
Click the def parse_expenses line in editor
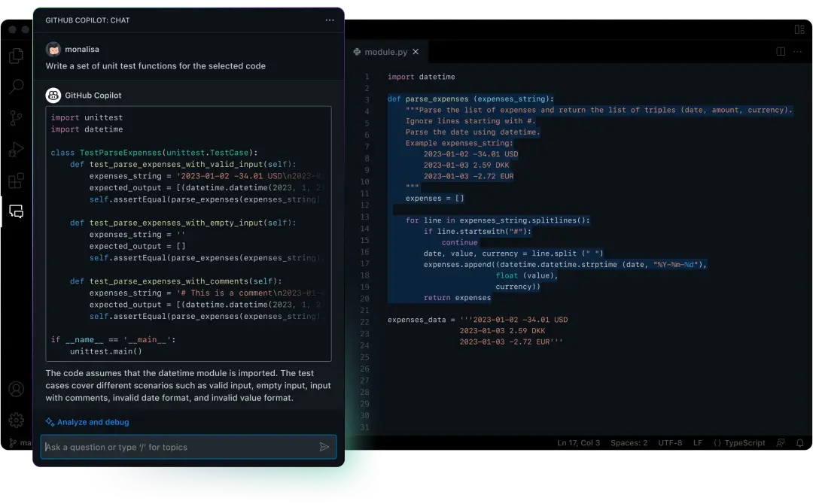(x=470, y=99)
